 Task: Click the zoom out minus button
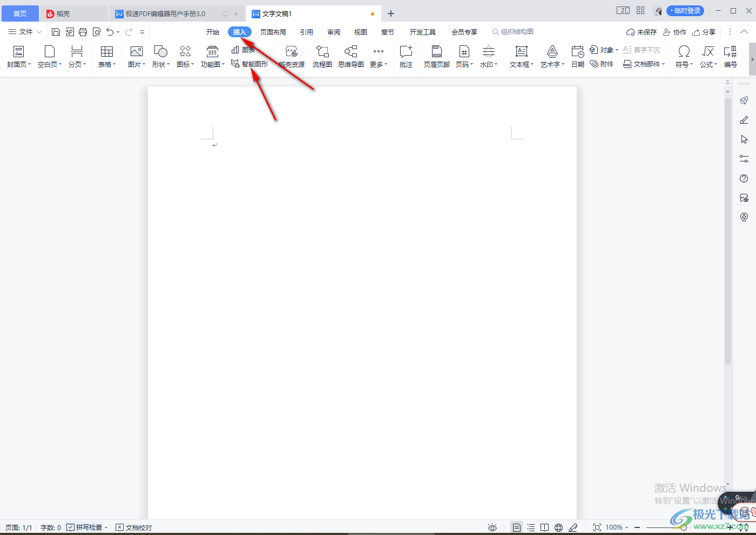637,527
